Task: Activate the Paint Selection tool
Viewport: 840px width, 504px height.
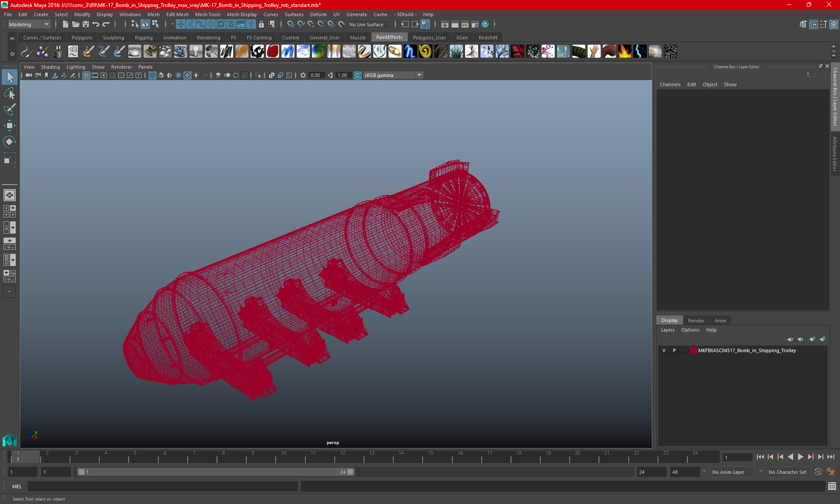Action: [9, 109]
